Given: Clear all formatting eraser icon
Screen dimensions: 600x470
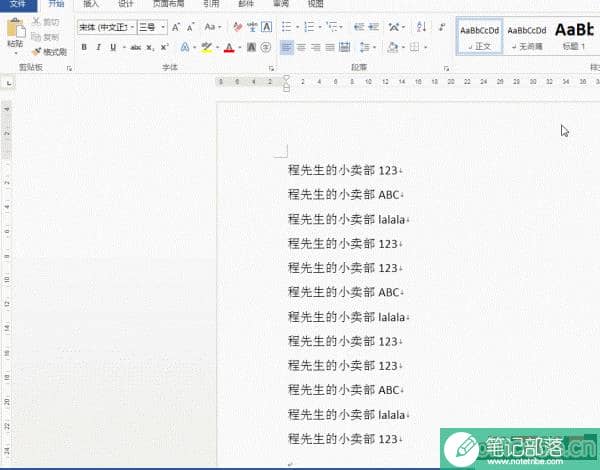Looking at the screenshot, I should 238,27.
